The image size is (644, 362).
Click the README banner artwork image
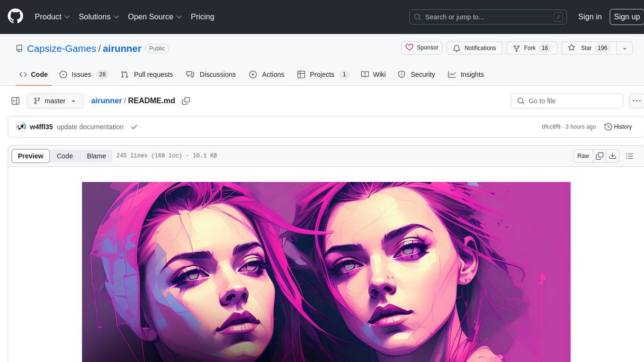(326, 272)
